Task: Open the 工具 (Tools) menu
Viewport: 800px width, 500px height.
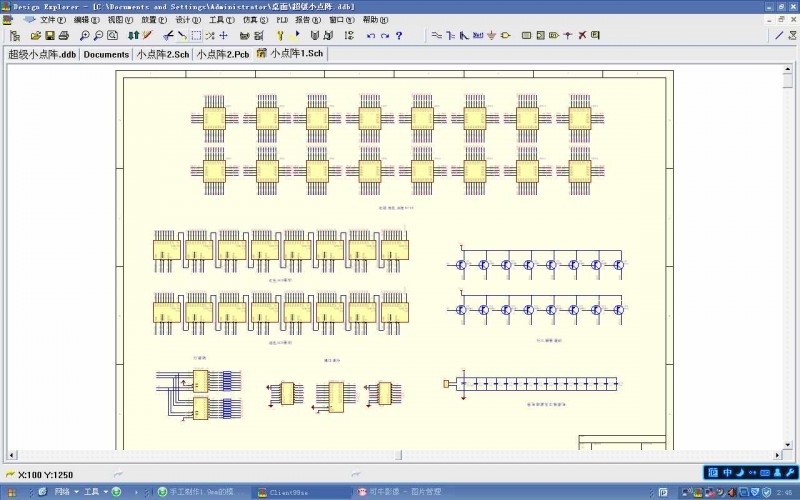Action: point(221,20)
